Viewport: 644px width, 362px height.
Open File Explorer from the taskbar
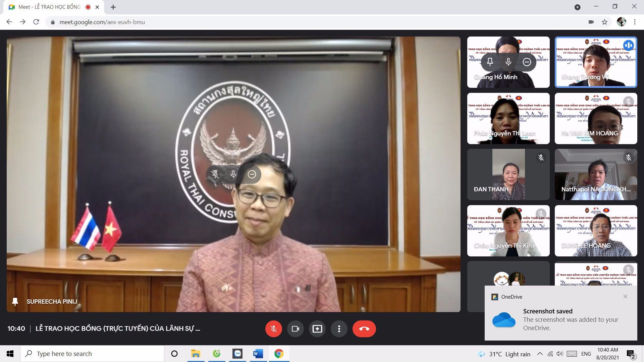(x=196, y=354)
